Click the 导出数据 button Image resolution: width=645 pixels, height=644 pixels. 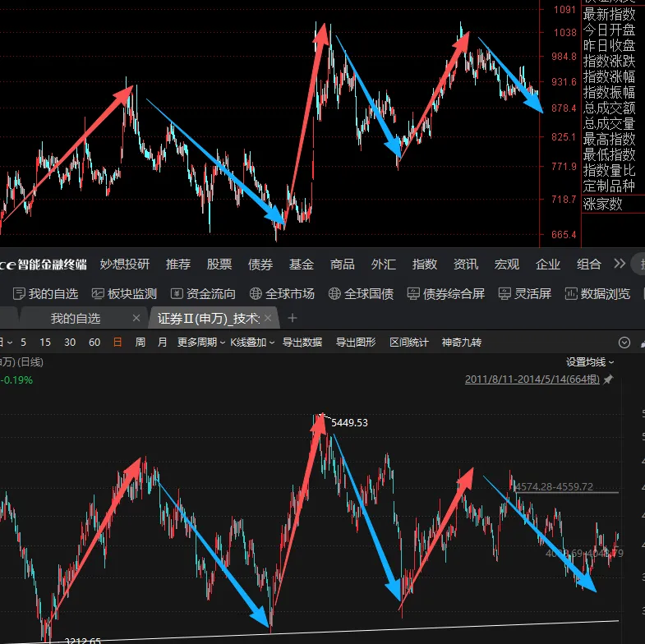coord(302,343)
